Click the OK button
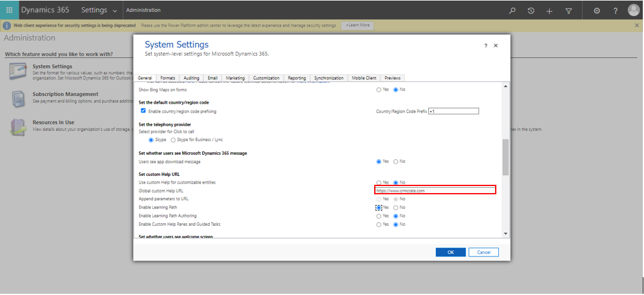The width and height of the screenshot is (644, 295). (x=451, y=252)
